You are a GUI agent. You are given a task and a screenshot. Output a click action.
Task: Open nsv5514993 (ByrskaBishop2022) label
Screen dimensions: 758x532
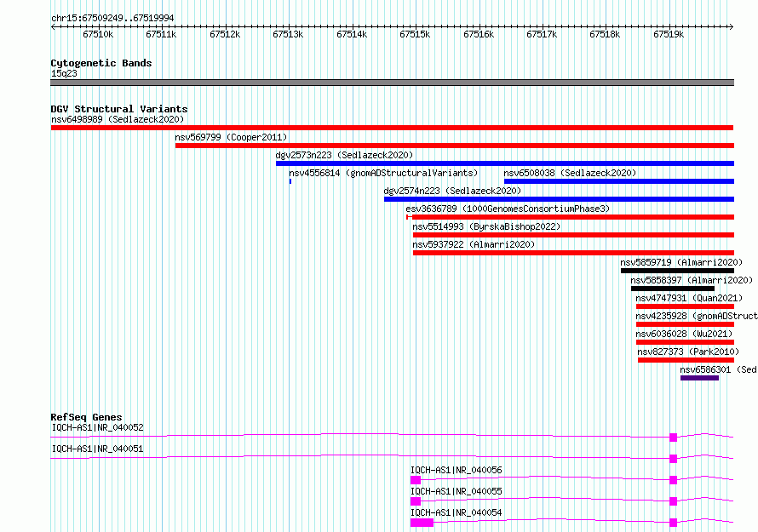(486, 226)
